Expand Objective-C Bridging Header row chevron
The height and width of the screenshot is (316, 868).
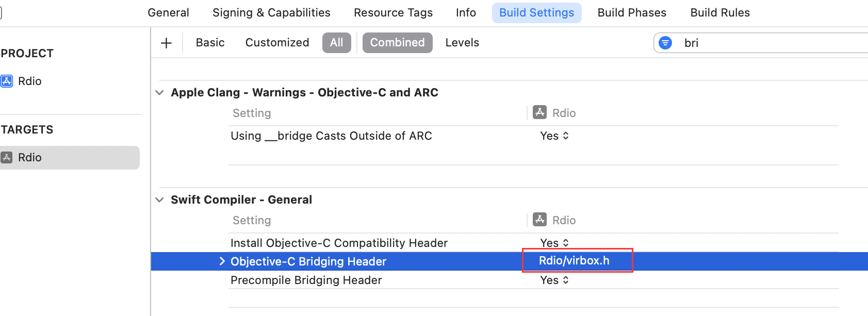pyautogui.click(x=222, y=261)
